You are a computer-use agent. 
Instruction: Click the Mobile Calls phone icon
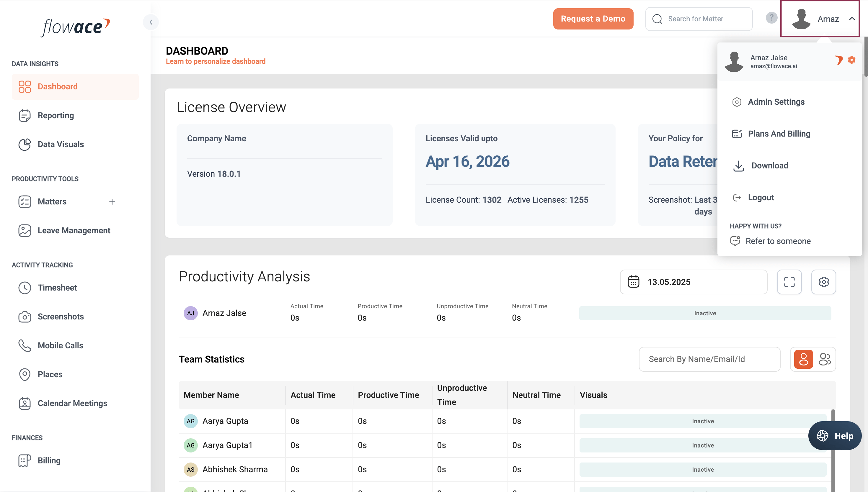coord(25,346)
